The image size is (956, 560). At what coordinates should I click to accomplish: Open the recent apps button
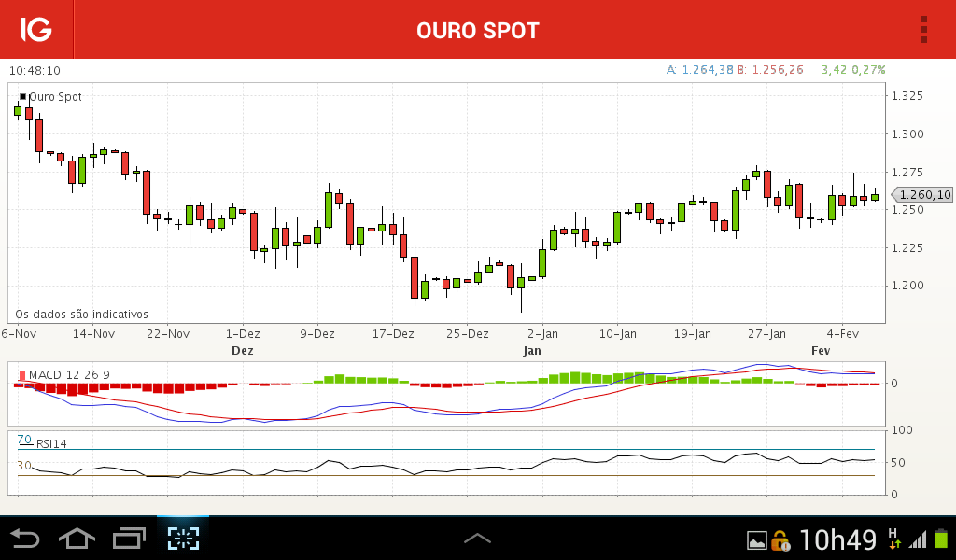(129, 539)
